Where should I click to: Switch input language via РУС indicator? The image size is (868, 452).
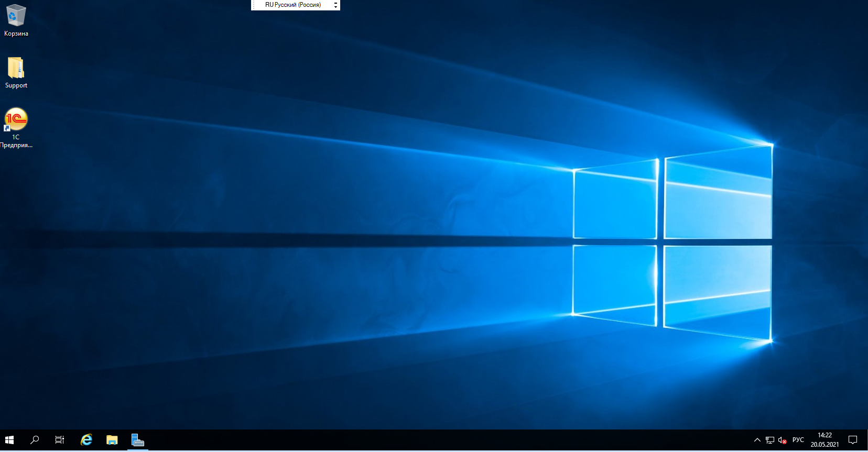tap(798, 440)
